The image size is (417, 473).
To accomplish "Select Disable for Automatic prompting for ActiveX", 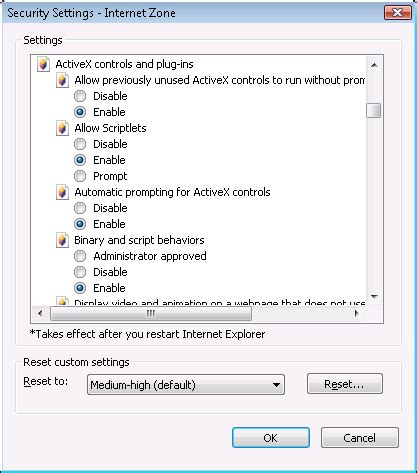I will coord(80,208).
